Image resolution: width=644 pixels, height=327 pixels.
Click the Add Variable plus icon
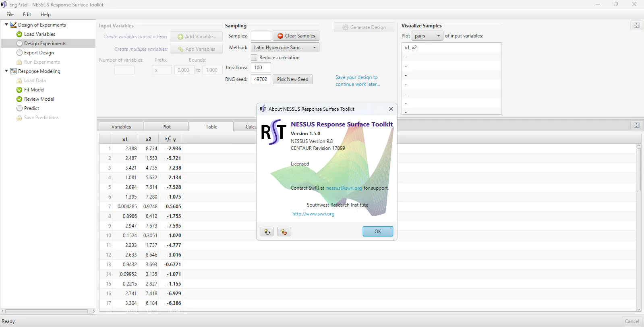tap(180, 37)
